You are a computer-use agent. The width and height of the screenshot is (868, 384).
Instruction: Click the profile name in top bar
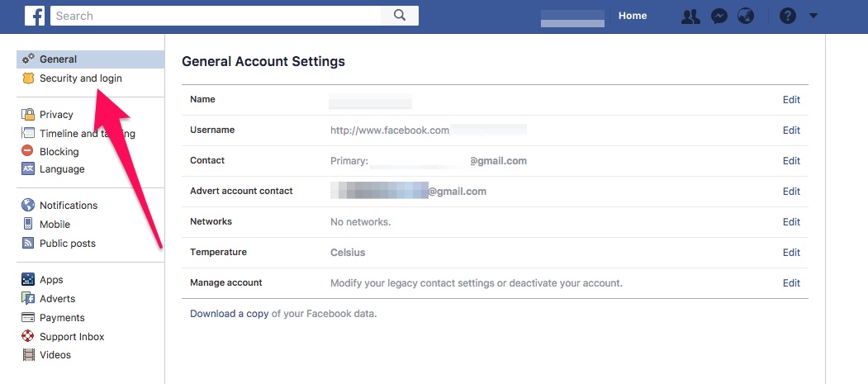(x=572, y=18)
